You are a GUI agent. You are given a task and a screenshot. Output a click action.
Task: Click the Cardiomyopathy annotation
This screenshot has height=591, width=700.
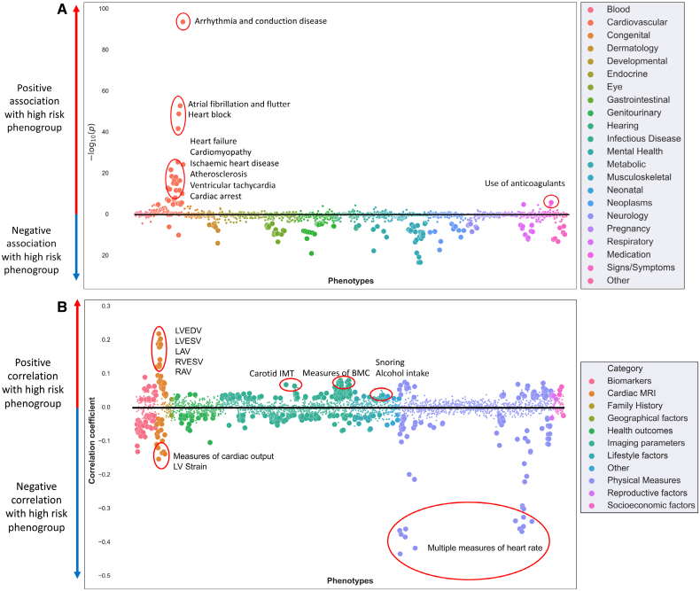[x=221, y=152]
